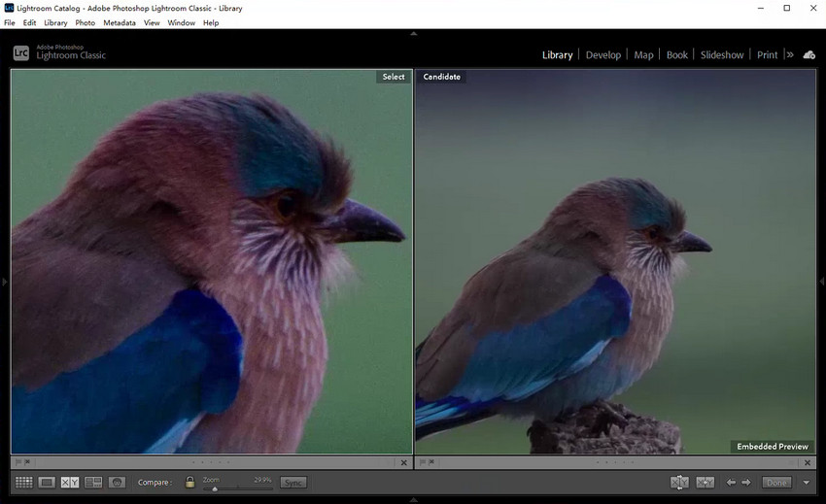826x504 pixels.
Task: Click the Lightroom app icon in title bar
Action: [9, 8]
